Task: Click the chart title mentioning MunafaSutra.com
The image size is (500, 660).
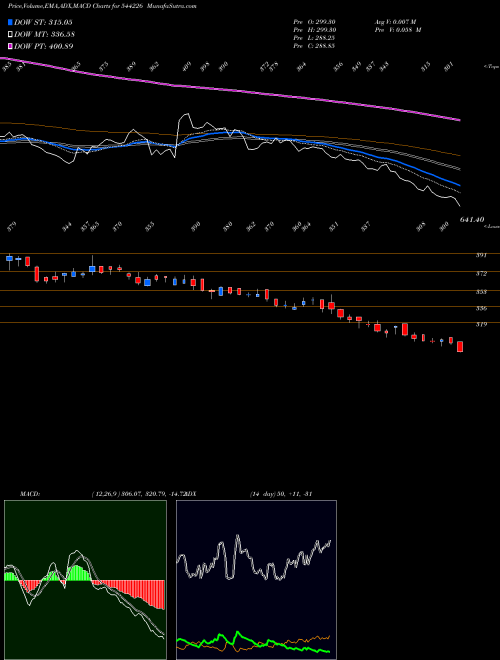Action: click(102, 6)
